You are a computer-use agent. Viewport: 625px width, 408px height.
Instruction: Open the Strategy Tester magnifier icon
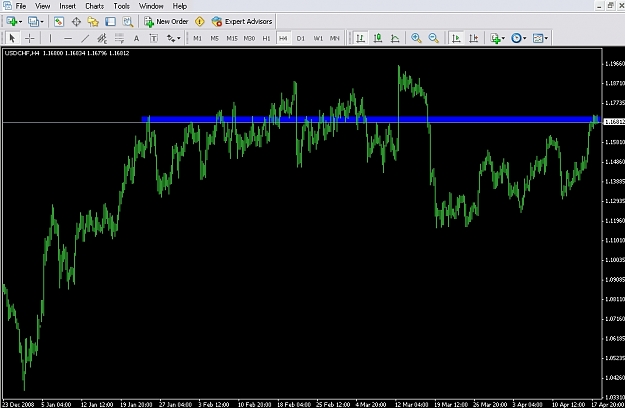[x=128, y=22]
